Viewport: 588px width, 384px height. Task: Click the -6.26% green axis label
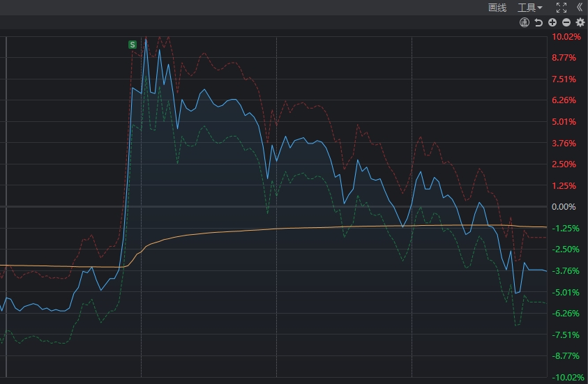(x=565, y=313)
